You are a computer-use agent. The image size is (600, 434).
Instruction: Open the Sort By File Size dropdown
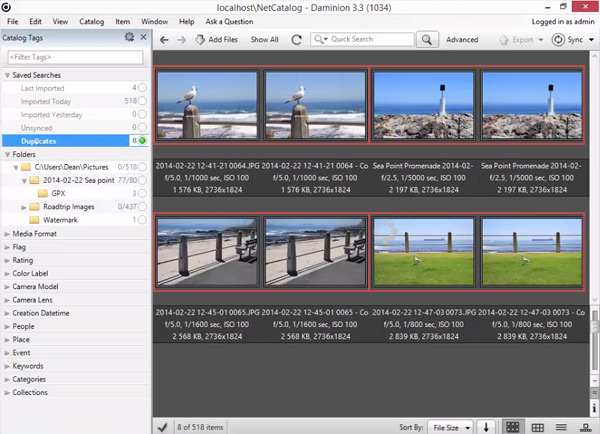coord(453,426)
